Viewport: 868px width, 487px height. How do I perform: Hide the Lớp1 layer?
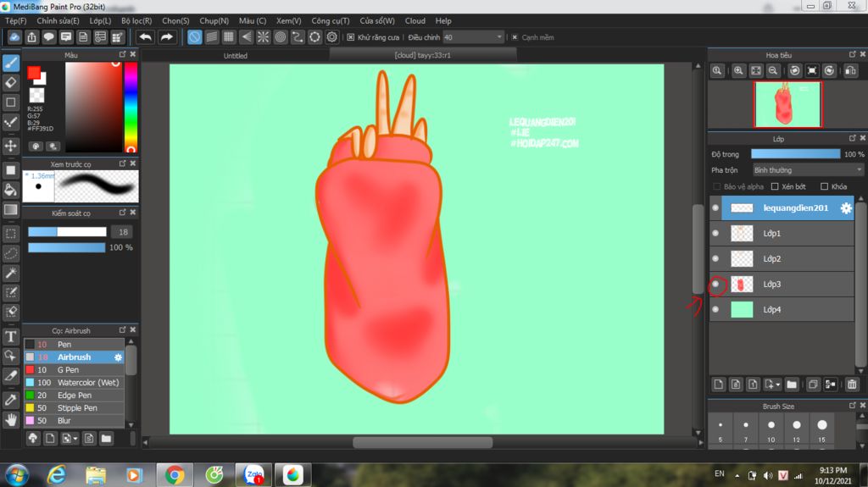715,234
